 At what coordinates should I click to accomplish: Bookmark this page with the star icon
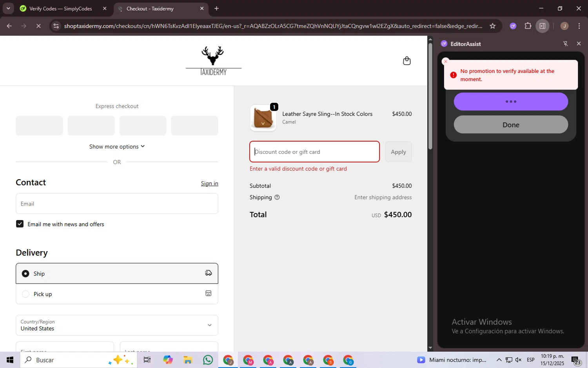click(x=492, y=26)
